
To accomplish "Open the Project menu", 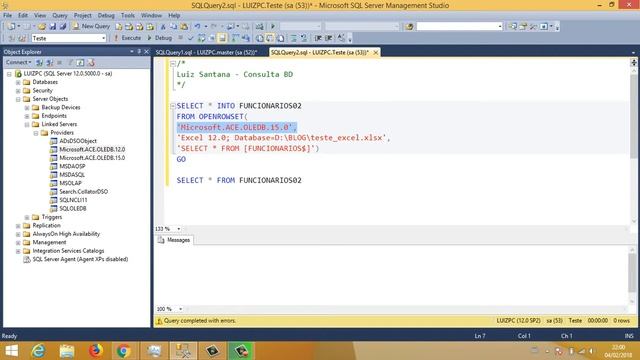I will pos(82,15).
